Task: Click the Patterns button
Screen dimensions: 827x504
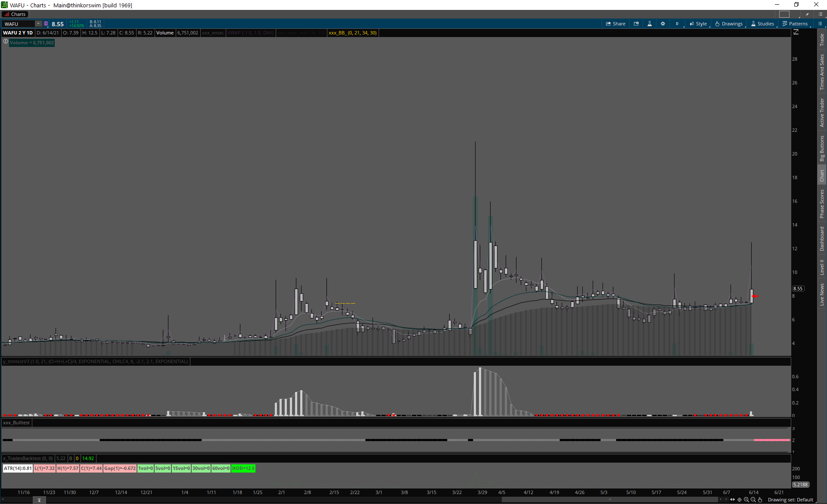Action: pos(795,24)
